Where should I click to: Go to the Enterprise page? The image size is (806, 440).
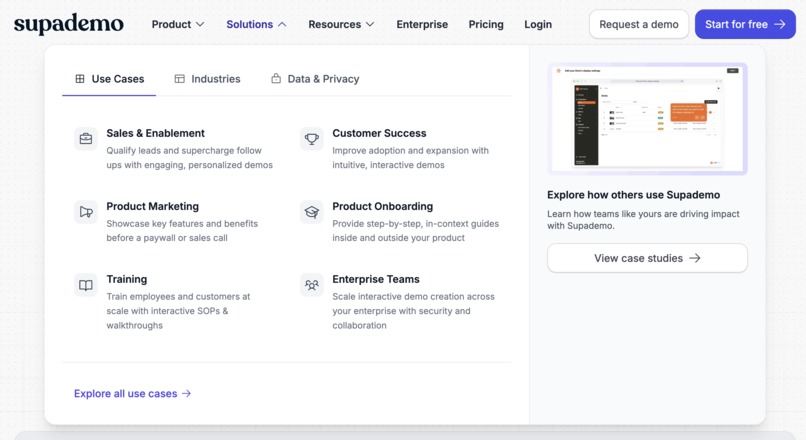coord(422,24)
